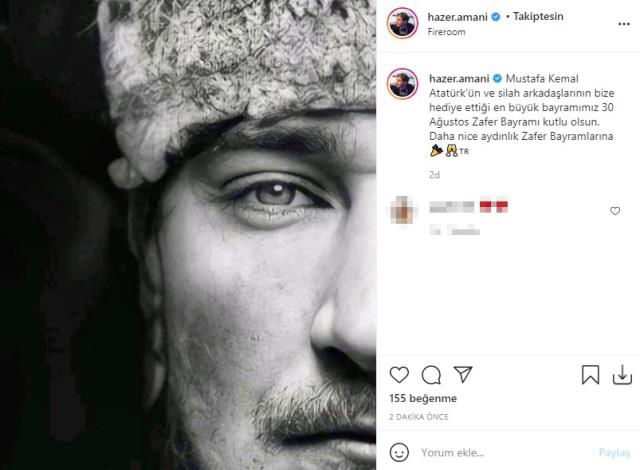Open hazer.amani profile from header username

tap(458, 17)
